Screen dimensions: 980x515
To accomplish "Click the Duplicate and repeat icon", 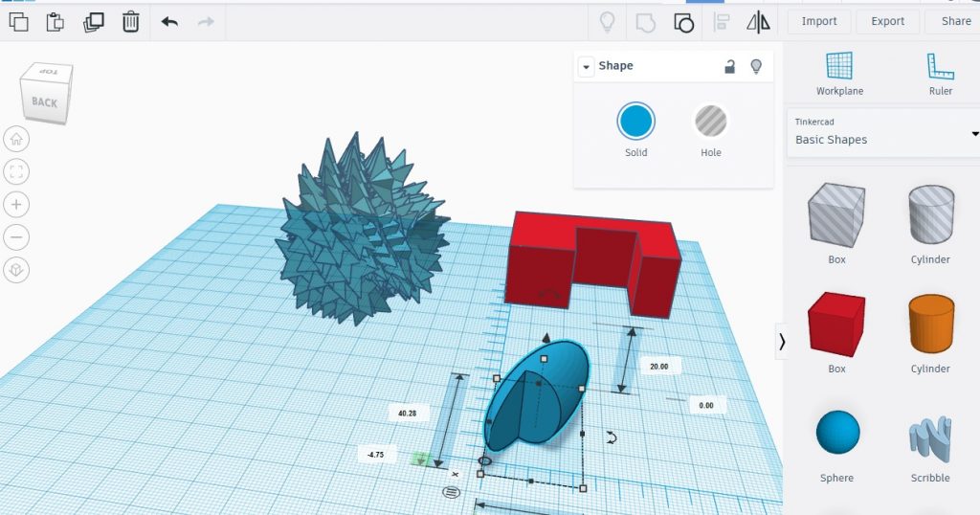I will [93, 22].
